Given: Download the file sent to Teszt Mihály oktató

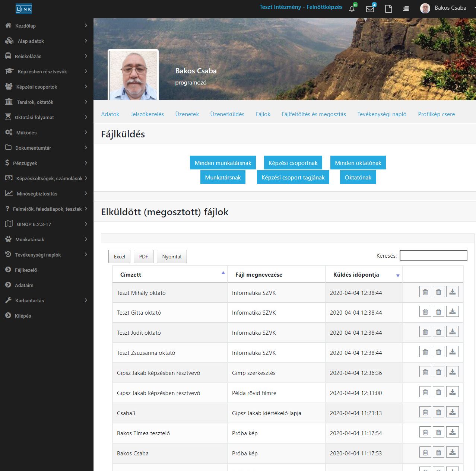Looking at the screenshot, I should tap(453, 292).
